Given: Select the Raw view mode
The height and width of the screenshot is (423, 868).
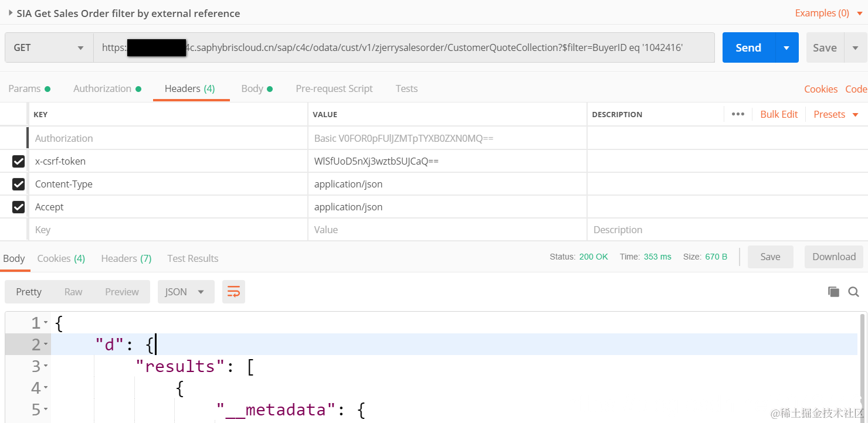Looking at the screenshot, I should [73, 292].
